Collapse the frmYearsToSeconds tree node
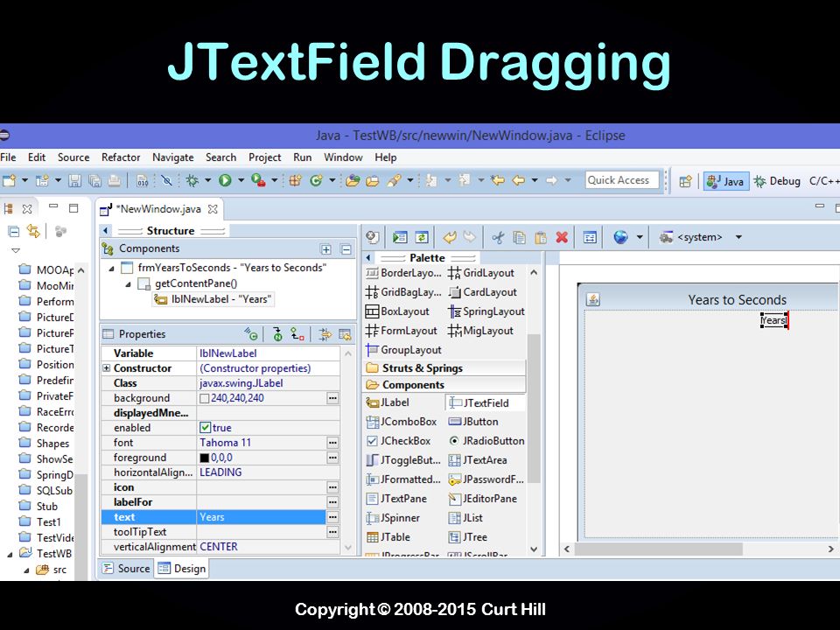This screenshot has height=630, width=840. tap(112, 269)
